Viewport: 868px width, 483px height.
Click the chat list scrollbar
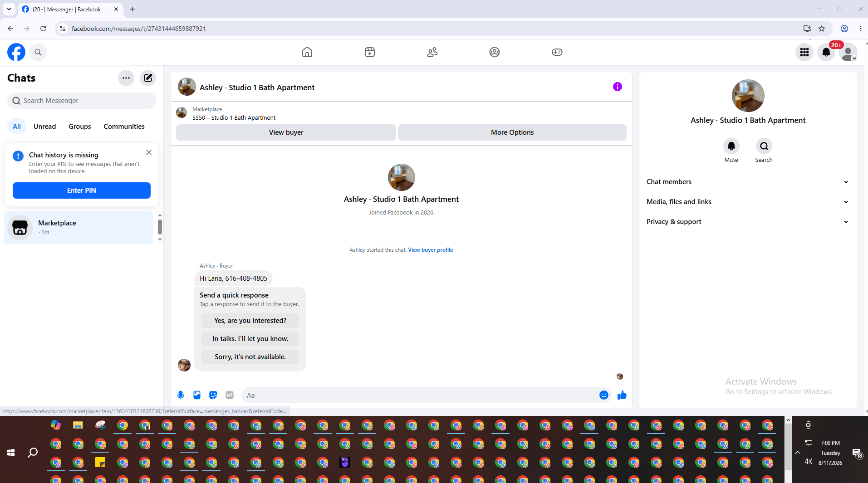click(x=160, y=227)
